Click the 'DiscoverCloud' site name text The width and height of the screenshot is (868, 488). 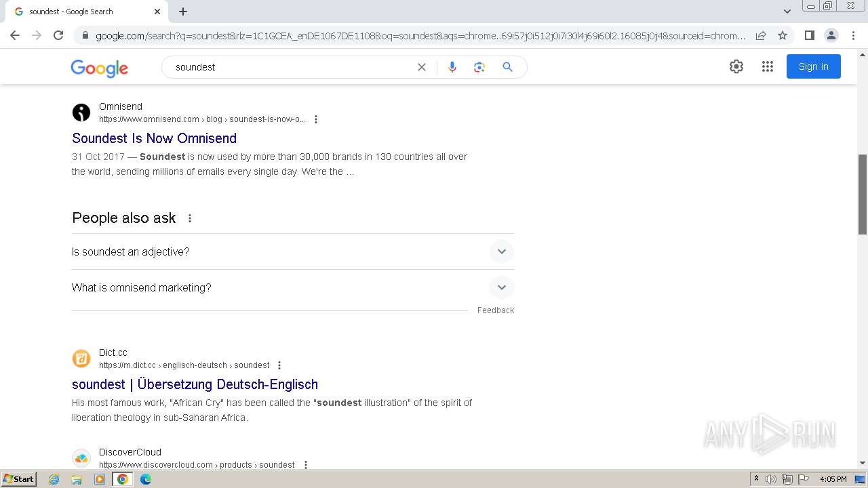pyautogui.click(x=130, y=452)
